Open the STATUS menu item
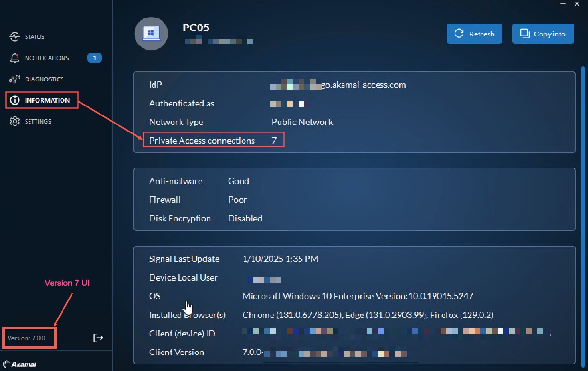Image resolution: width=588 pixels, height=371 pixels. 35,37
